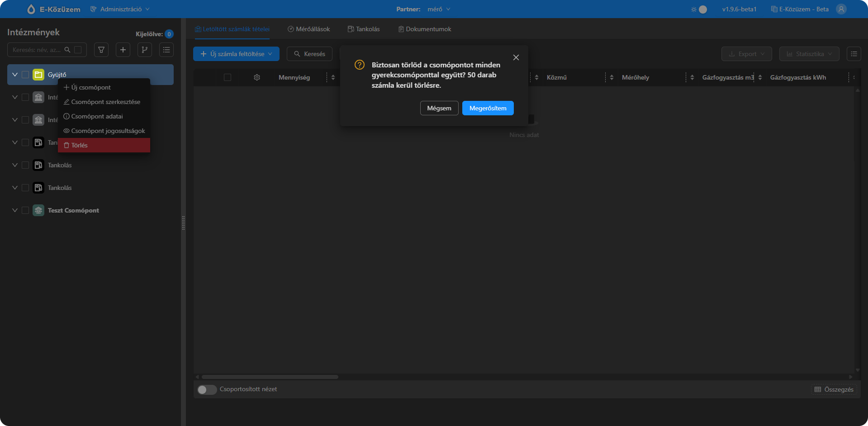This screenshot has height=426, width=868.
Task: Click the filter funnel icon in Intézmények panel
Action: (101, 50)
